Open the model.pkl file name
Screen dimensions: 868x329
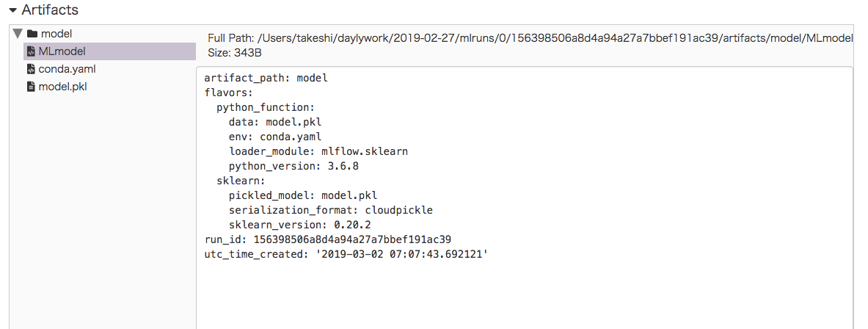coord(63,87)
